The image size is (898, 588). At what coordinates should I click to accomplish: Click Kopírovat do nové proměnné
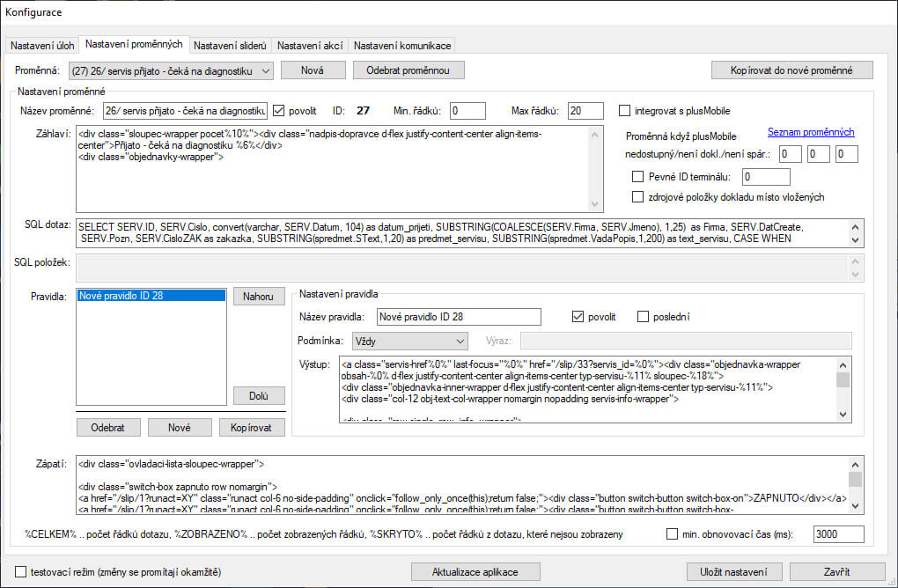tap(791, 70)
